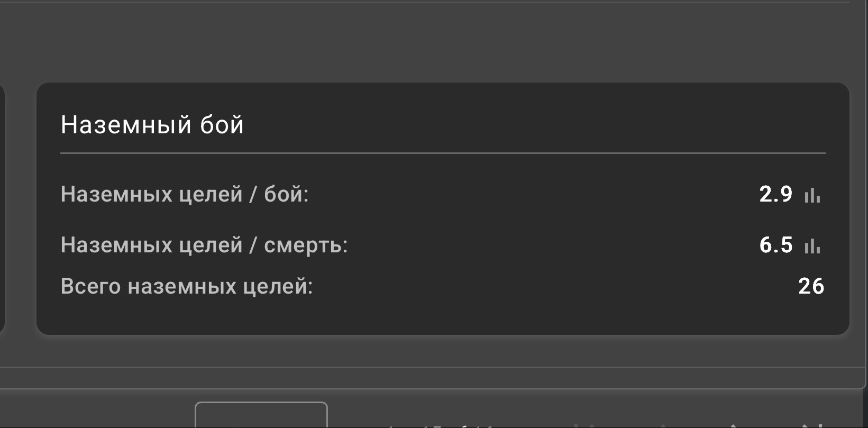Click the 6.5 ground targets per death value
Viewport: 868px width, 428px height.
(775, 245)
